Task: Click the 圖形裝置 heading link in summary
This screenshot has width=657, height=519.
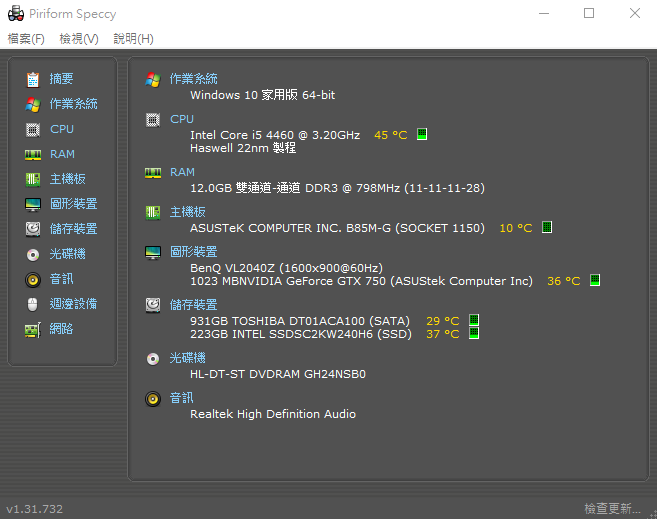Action: pos(194,252)
